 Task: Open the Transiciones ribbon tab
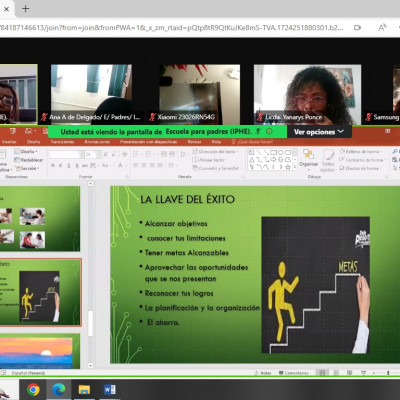point(62,142)
